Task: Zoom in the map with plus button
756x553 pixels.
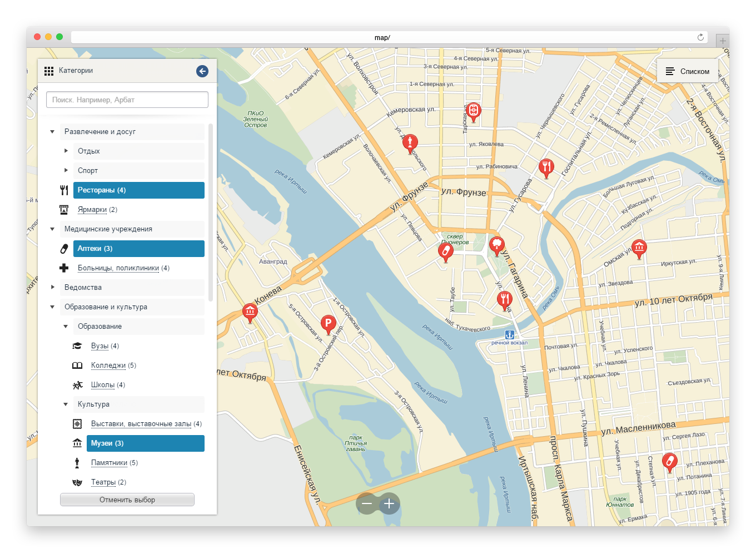Action: [389, 503]
